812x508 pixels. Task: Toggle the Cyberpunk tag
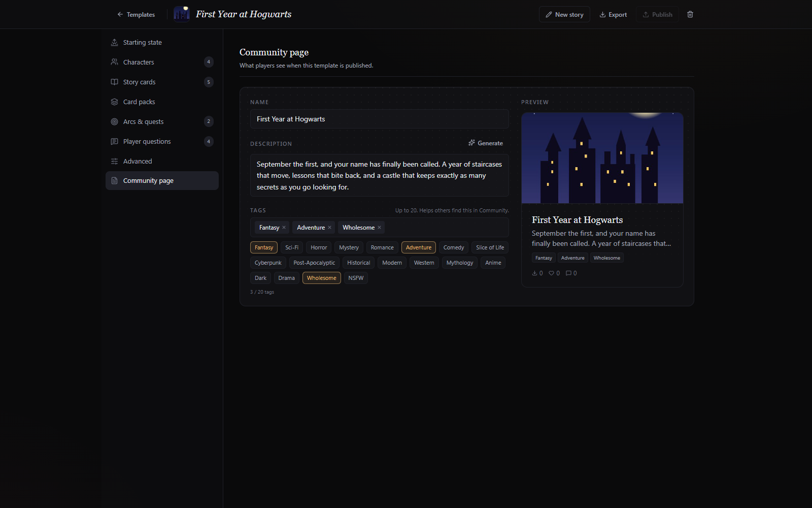pyautogui.click(x=268, y=263)
